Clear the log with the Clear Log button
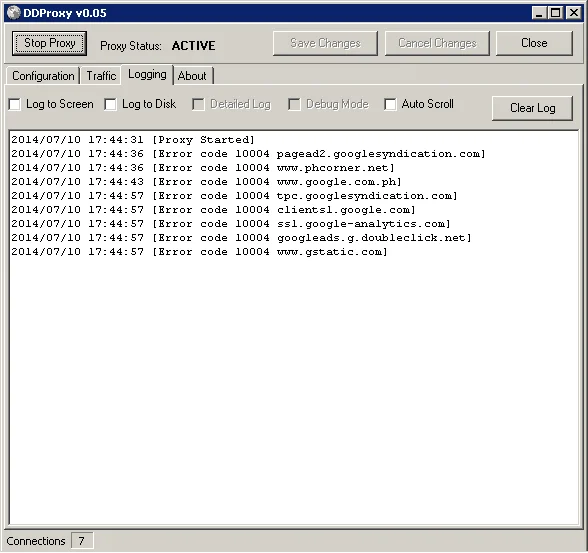 click(x=532, y=108)
